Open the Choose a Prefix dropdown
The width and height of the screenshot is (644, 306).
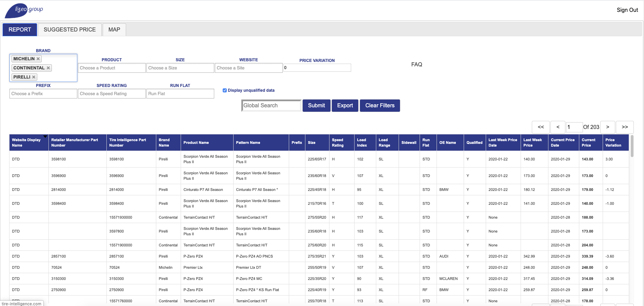(x=43, y=94)
